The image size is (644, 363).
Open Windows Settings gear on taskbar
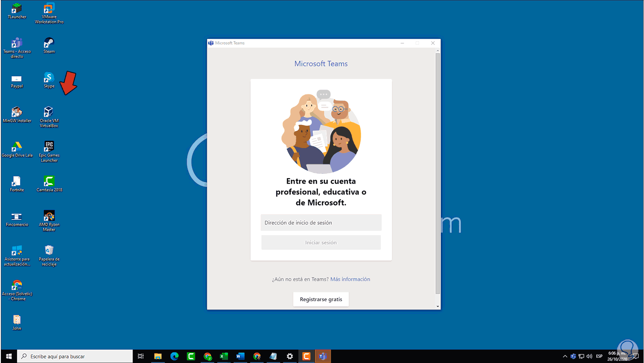(290, 356)
